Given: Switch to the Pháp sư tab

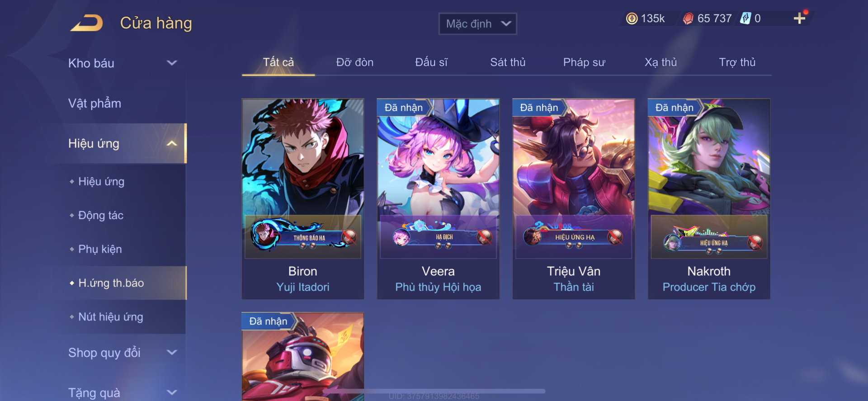Looking at the screenshot, I should click(x=584, y=62).
